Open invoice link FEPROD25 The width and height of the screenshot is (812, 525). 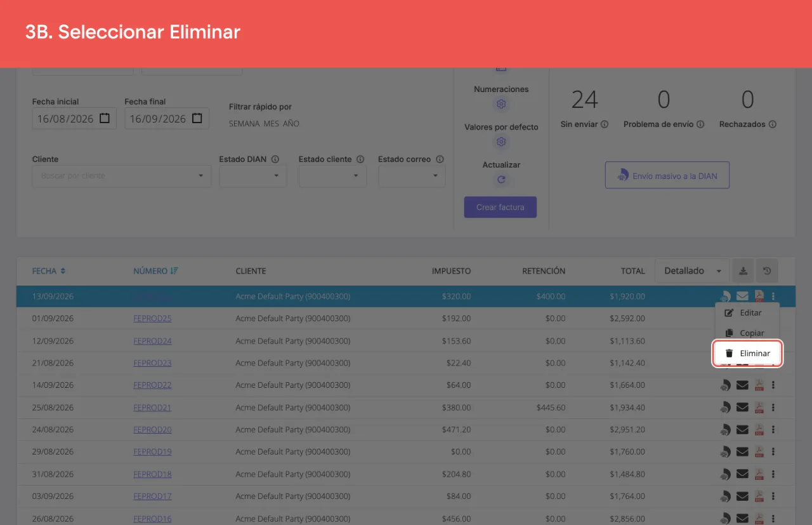(152, 319)
